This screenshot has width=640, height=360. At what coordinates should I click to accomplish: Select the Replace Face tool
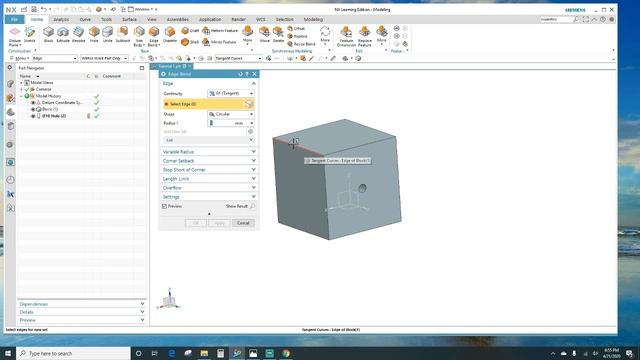297,36
